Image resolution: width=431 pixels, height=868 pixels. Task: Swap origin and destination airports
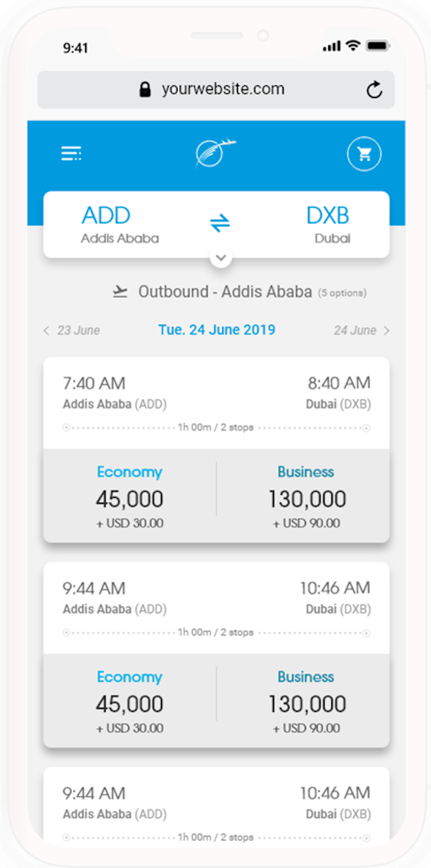220,223
